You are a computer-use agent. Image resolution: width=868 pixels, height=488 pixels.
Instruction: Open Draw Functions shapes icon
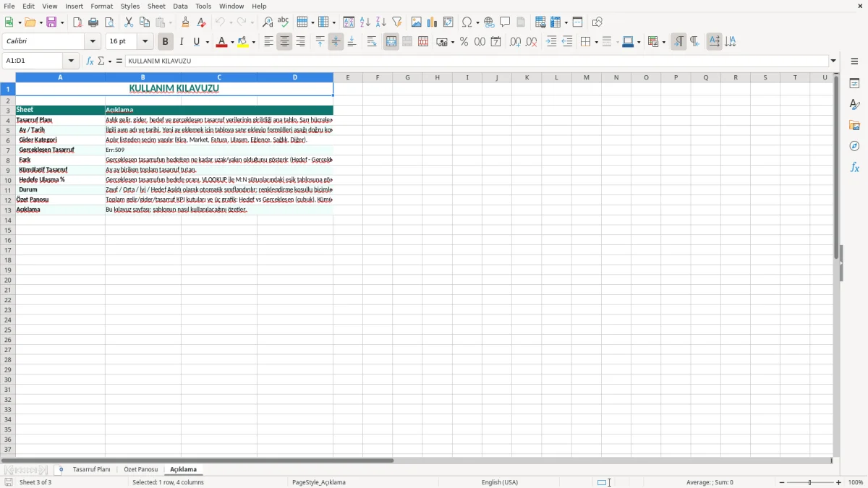click(597, 22)
